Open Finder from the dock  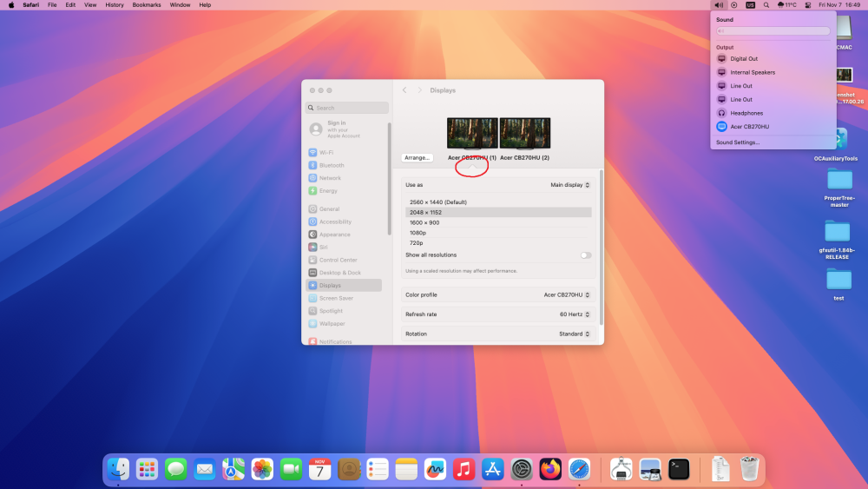click(118, 469)
